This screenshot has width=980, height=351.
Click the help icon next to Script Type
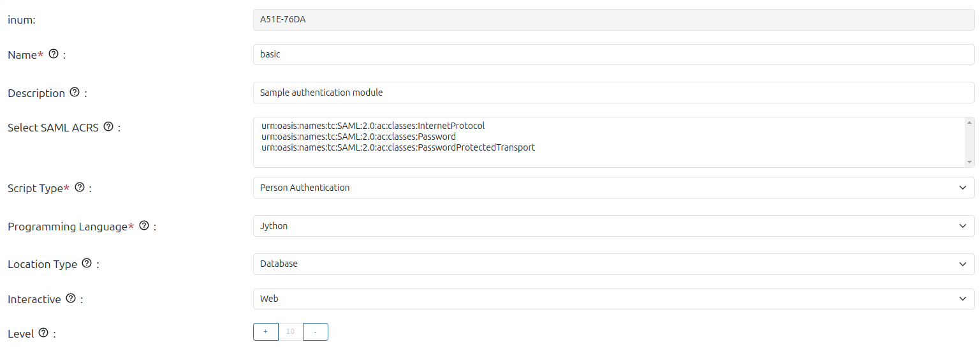point(80,188)
